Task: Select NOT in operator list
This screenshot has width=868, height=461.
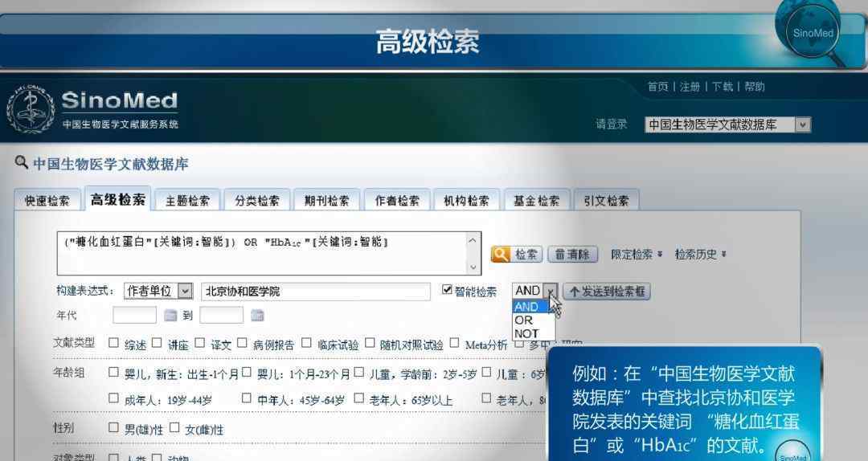Action: pos(531,334)
